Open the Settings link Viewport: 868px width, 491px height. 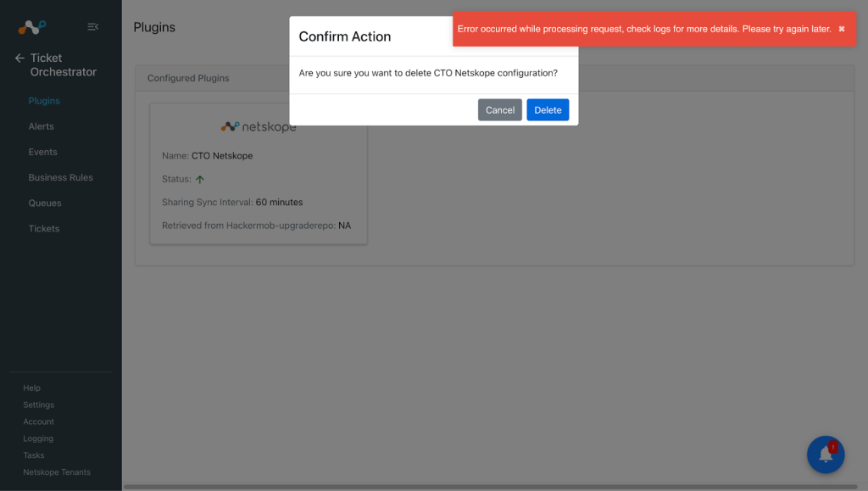(39, 405)
